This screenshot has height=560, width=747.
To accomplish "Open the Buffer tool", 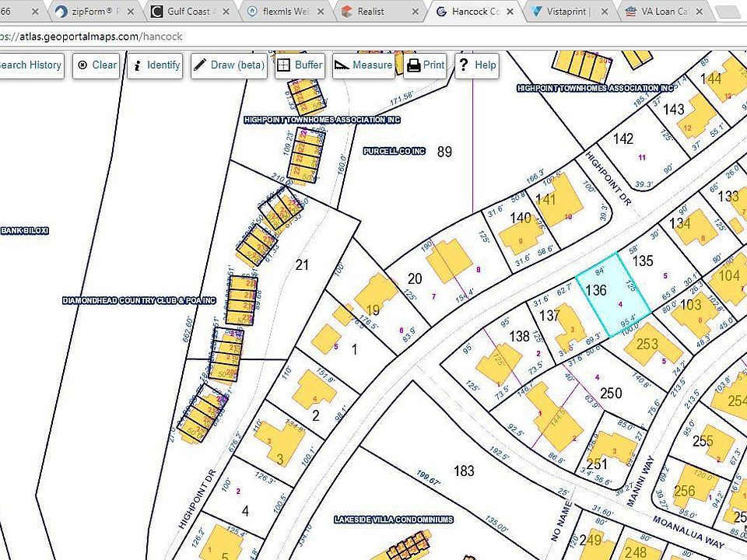I will (300, 65).
